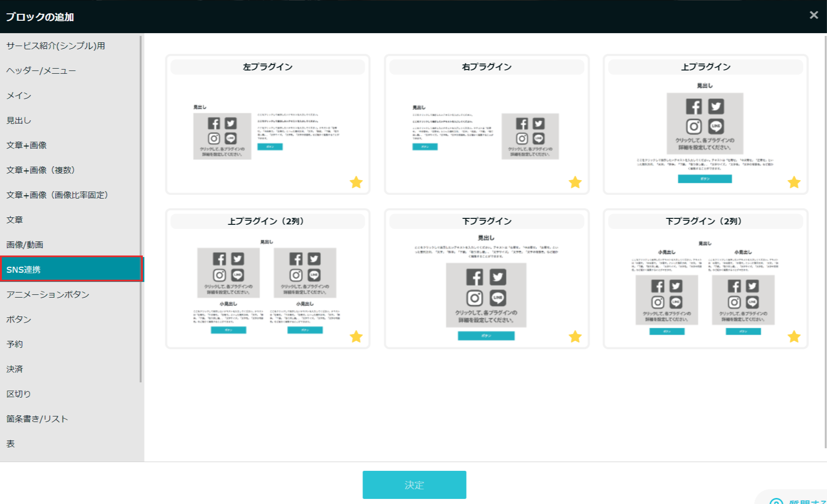827x504 pixels.
Task: Open the ヘッダー/メニュー category
Action: click(70, 70)
